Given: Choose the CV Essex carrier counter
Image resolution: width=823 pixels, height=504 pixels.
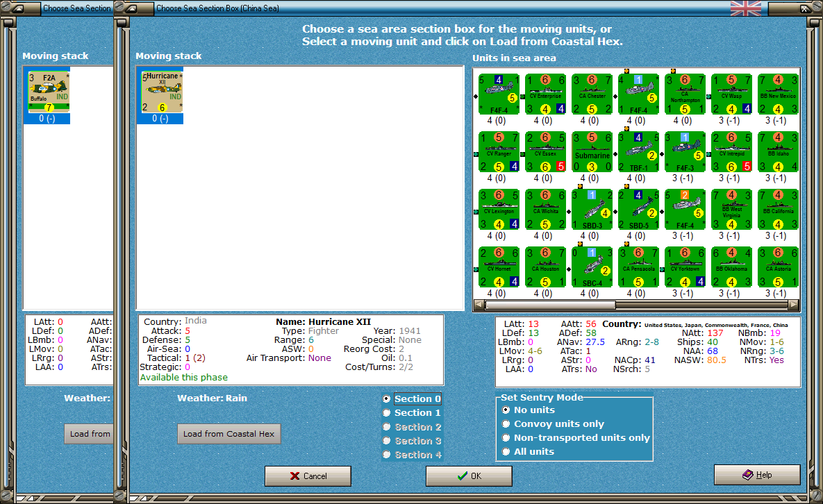Looking at the screenshot, I should (x=546, y=152).
